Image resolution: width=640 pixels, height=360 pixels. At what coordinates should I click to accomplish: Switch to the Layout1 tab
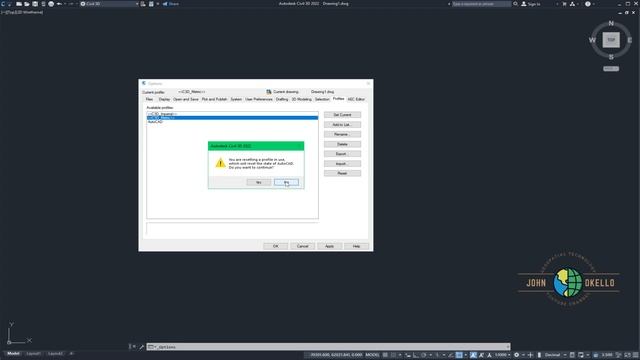(33, 353)
